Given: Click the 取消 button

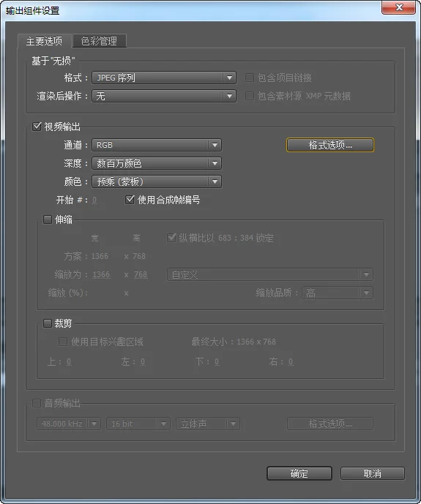Looking at the screenshot, I should pyautogui.click(x=373, y=473).
